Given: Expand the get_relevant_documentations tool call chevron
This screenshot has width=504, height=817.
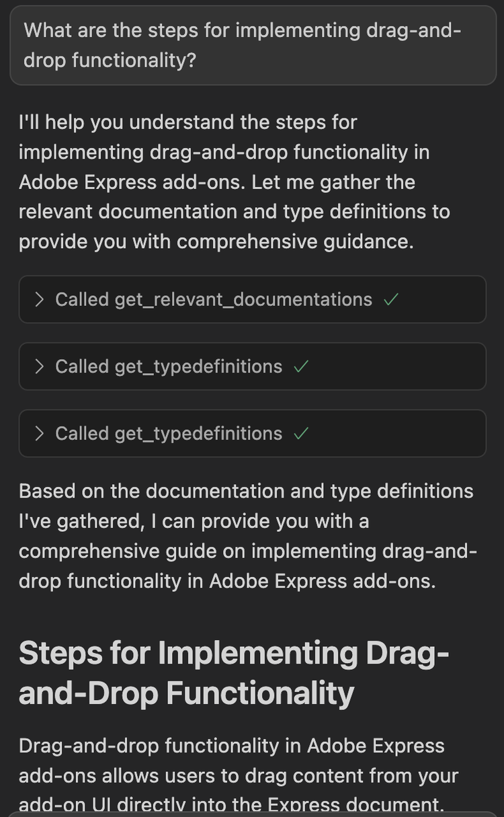Looking at the screenshot, I should click(40, 299).
